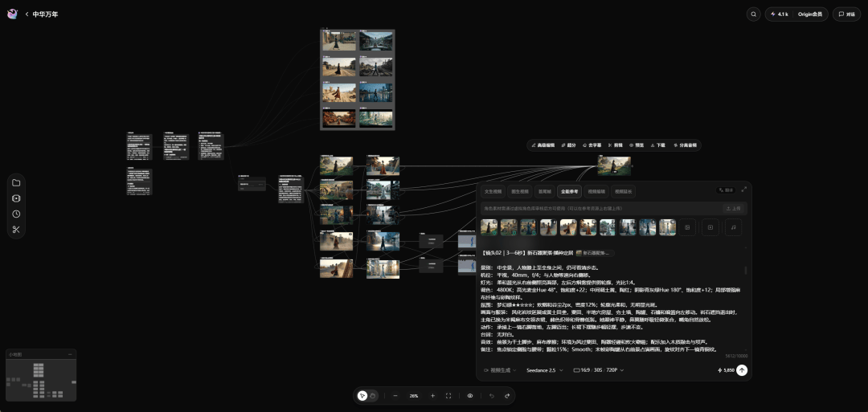Viewport: 868px width, 412px height.
Task: Toggle the eye visibility icon in bottom toolbar
Action: 470,396
